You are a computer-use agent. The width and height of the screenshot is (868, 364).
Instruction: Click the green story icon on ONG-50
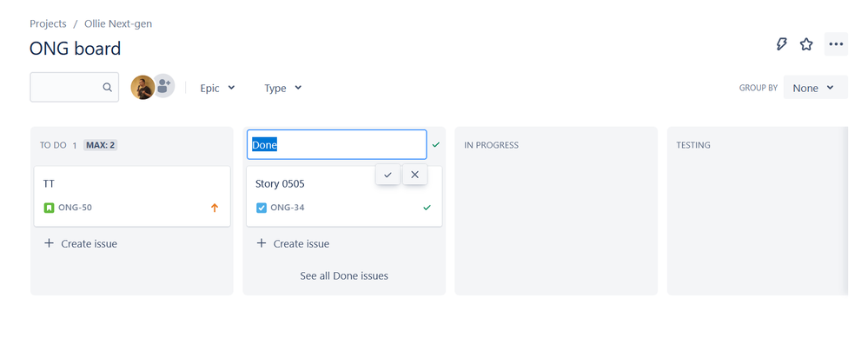coord(49,208)
